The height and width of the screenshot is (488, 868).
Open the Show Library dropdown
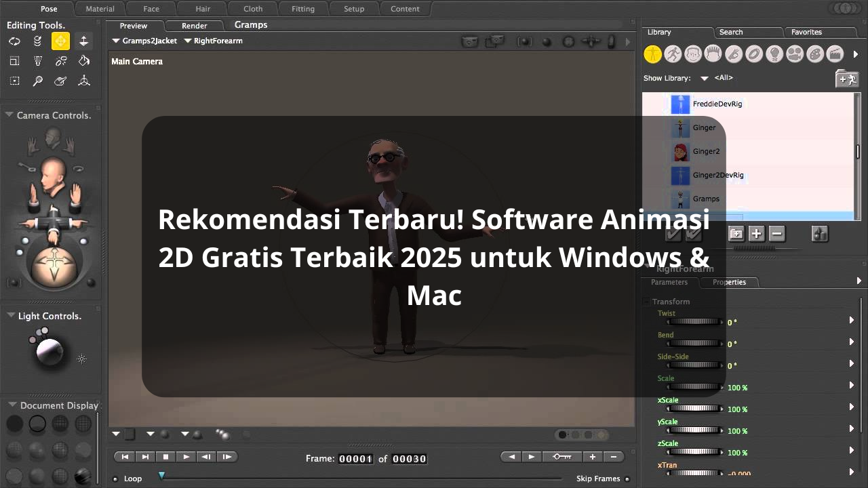[x=704, y=78]
